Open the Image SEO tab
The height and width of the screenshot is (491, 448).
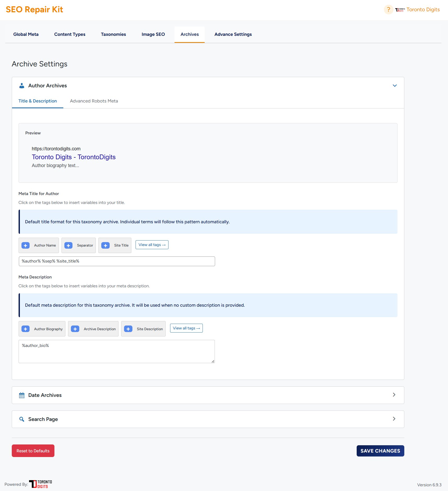(x=153, y=34)
